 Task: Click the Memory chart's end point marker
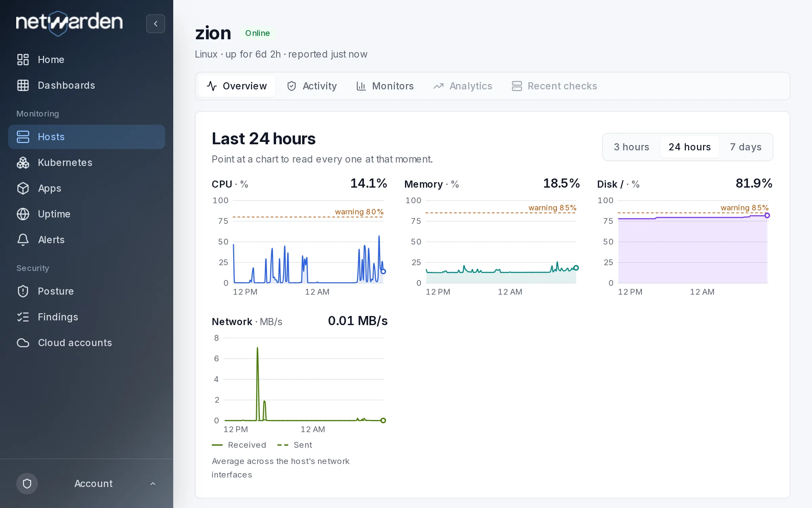576,268
